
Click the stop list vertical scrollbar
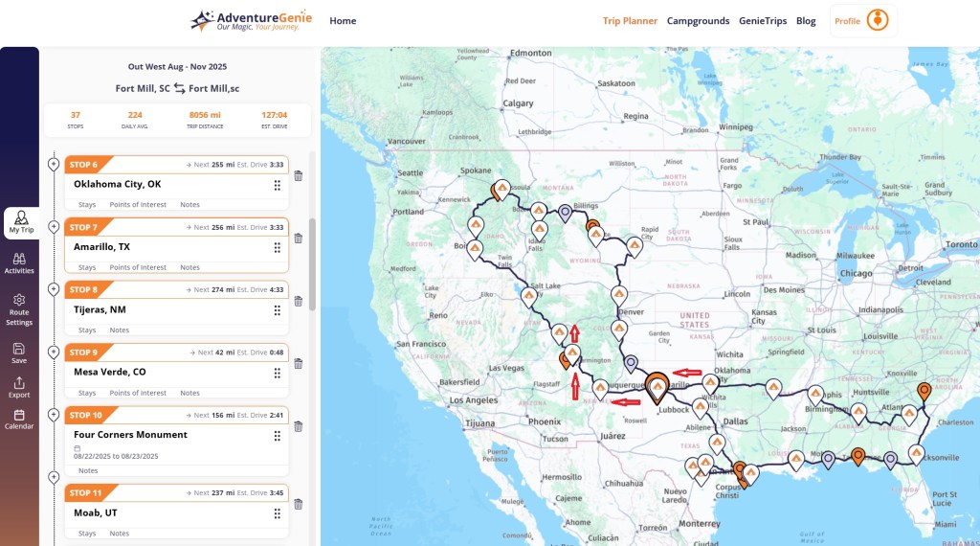point(312,263)
